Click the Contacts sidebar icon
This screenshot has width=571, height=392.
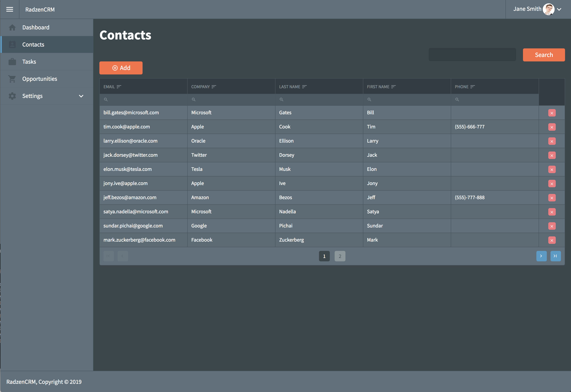pyautogui.click(x=12, y=44)
